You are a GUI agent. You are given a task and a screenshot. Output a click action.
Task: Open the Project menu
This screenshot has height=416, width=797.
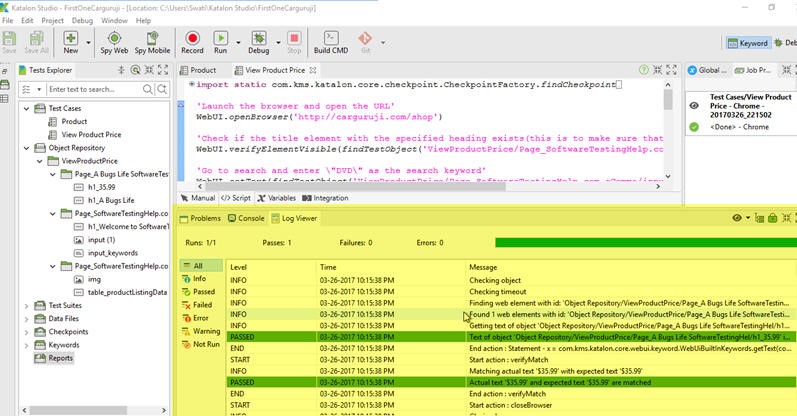(x=52, y=20)
